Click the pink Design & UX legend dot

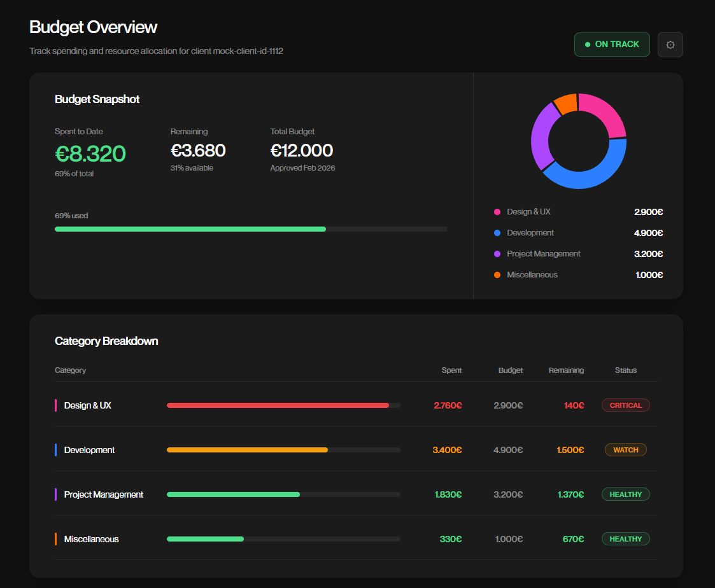pyautogui.click(x=497, y=211)
